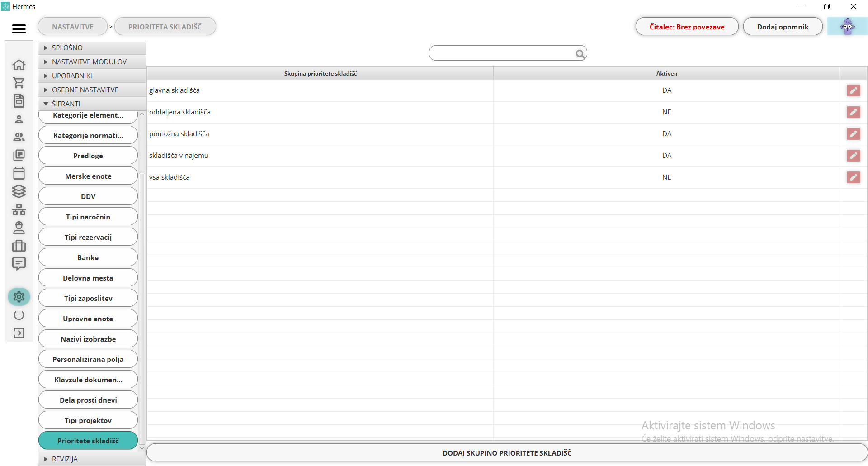Screen dimensions: 868x466
Task: Click the PRIORITETA SKLADIŠČ breadcrumb button
Action: [165, 27]
